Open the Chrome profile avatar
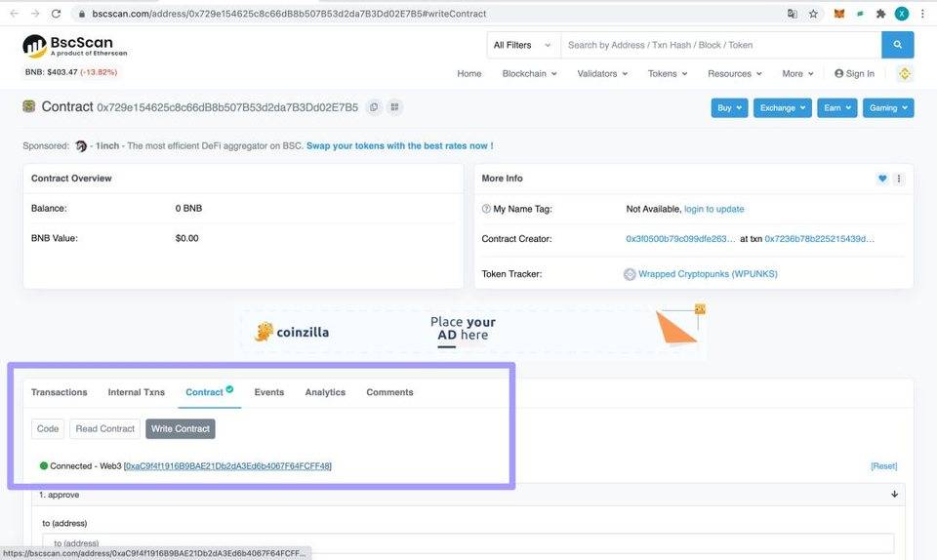 [x=902, y=13]
